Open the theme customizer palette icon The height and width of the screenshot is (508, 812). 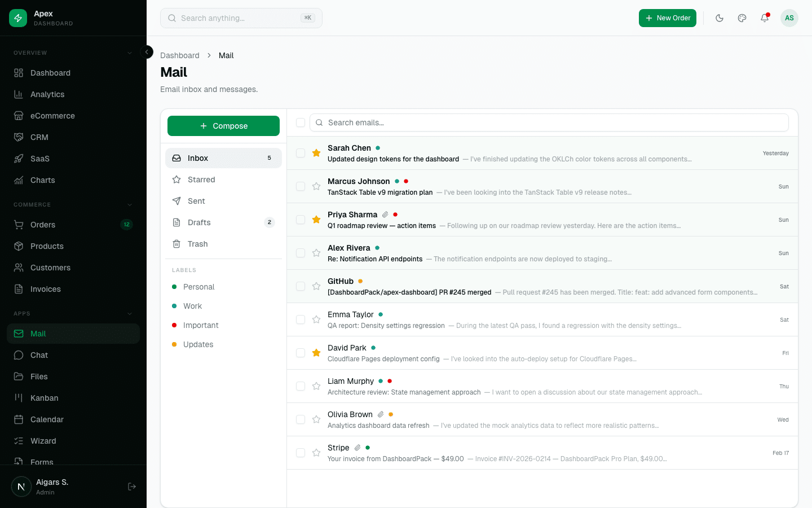[742, 18]
